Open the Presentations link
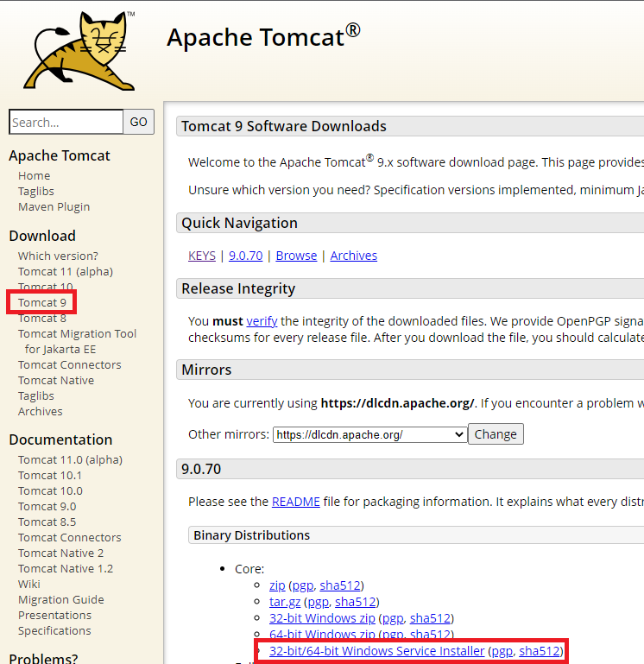644x664 pixels. (x=54, y=615)
